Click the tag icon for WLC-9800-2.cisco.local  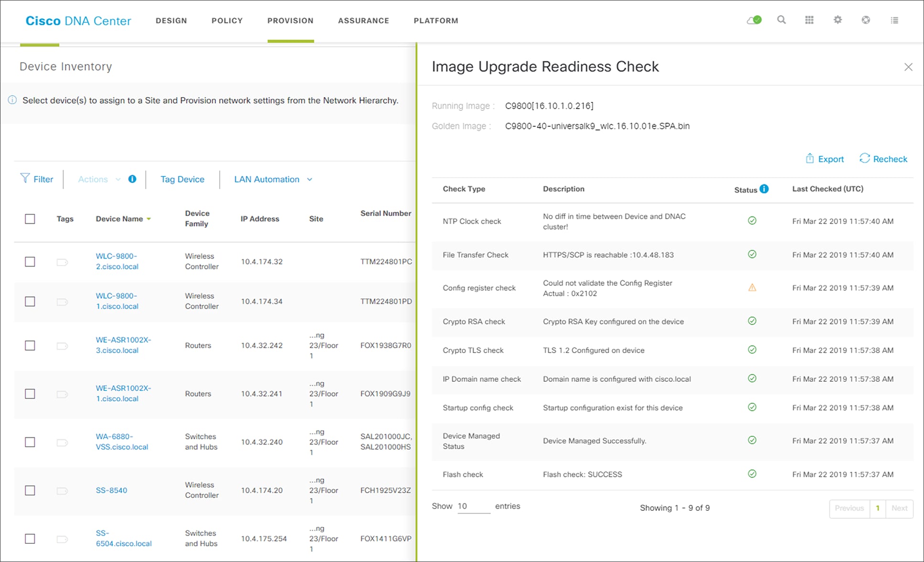click(x=62, y=262)
